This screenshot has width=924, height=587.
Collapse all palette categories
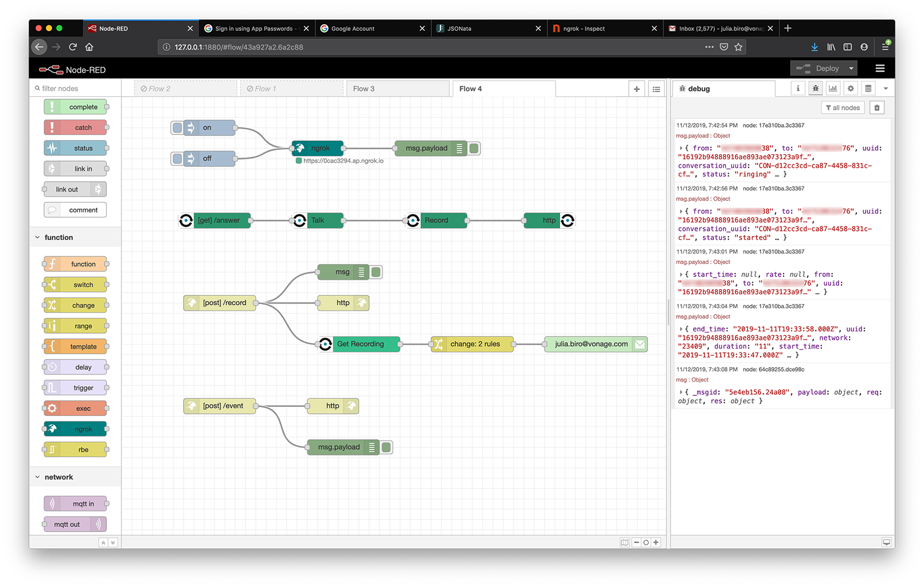[x=103, y=543]
